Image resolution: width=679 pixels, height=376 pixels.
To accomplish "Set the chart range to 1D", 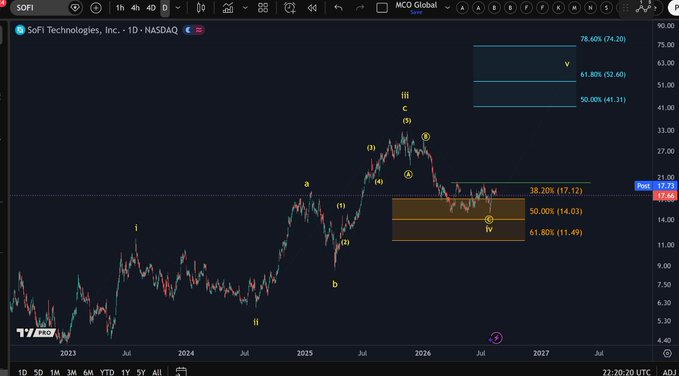I will [23, 372].
